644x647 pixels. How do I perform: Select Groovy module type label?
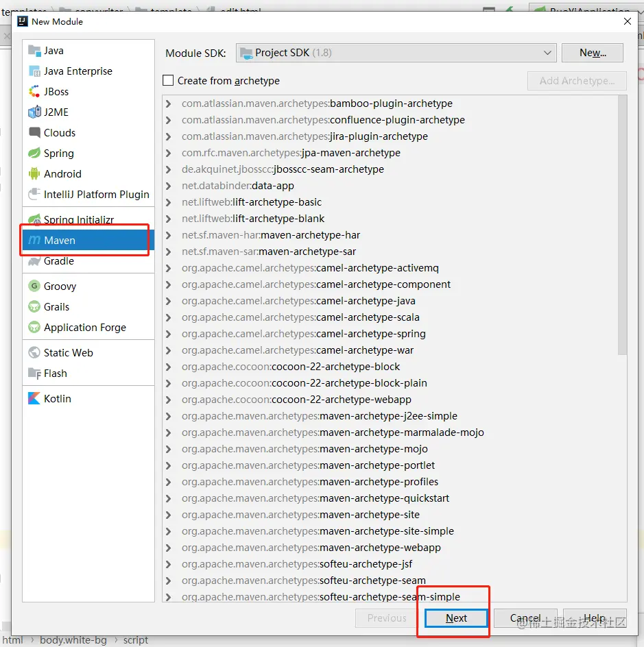tap(60, 286)
